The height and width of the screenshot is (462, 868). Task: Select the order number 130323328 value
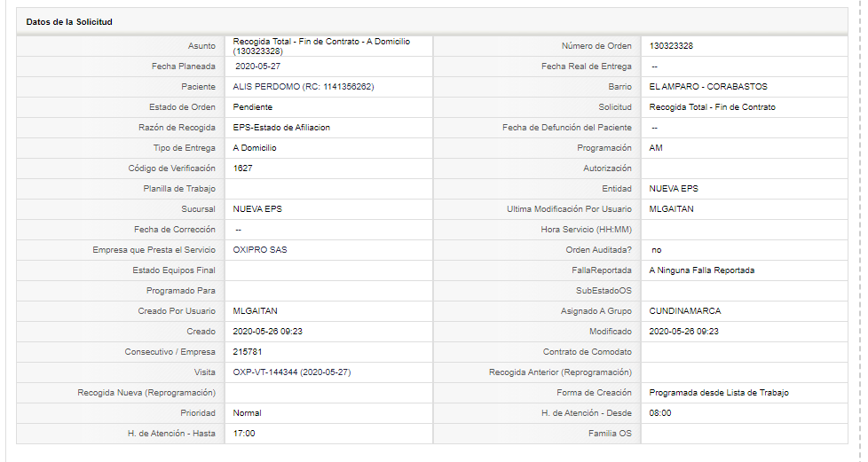pyautogui.click(x=671, y=46)
